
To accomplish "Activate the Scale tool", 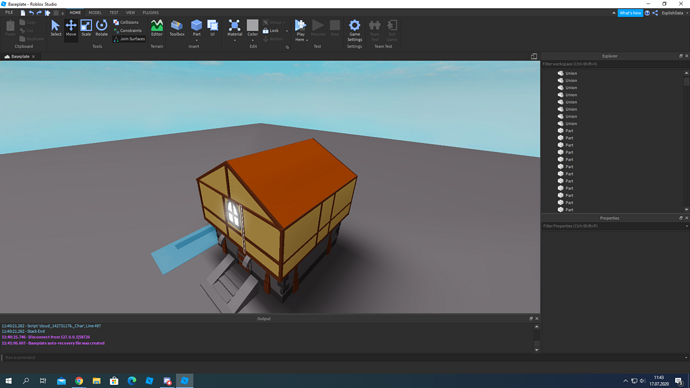I will click(86, 28).
